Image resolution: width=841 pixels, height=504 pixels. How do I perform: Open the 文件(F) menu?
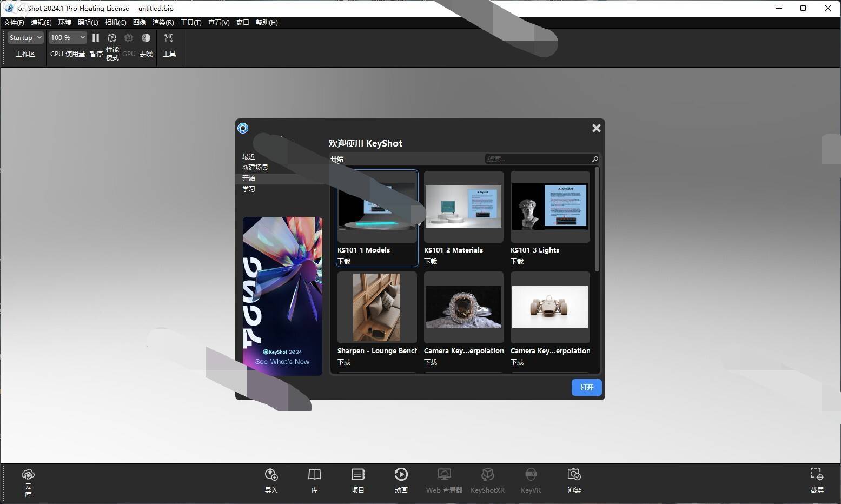click(14, 23)
